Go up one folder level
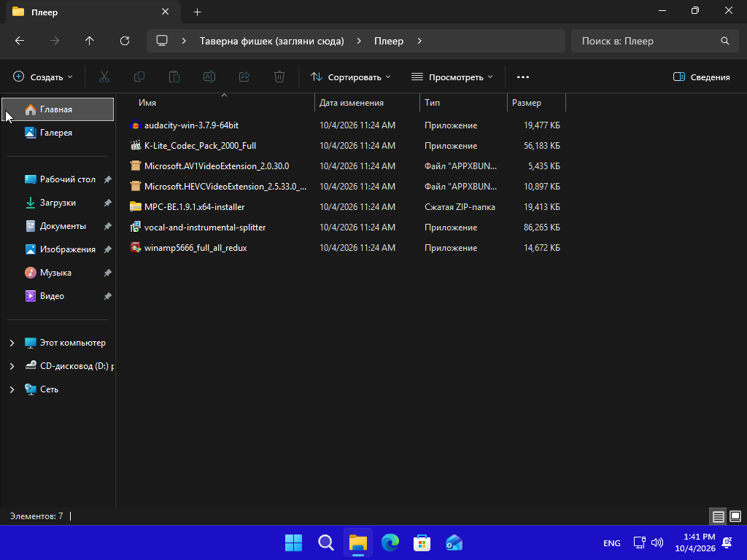Screen dimensions: 747x560 pyautogui.click(x=90, y=41)
